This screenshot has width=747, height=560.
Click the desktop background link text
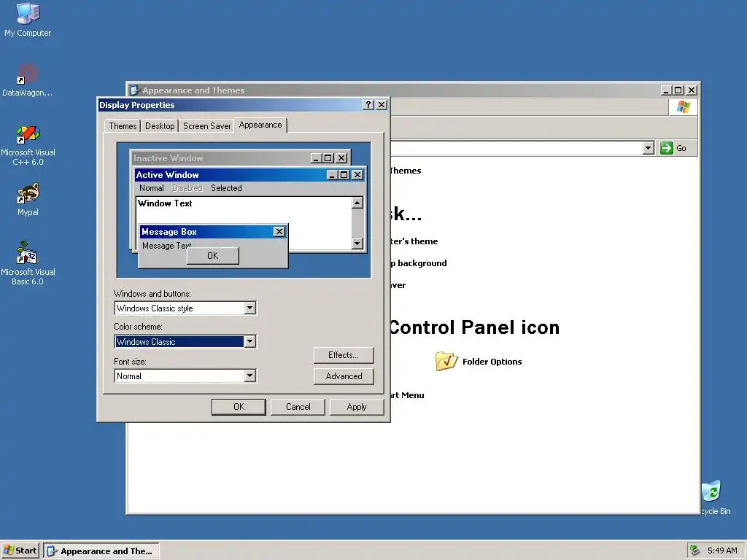419,262
